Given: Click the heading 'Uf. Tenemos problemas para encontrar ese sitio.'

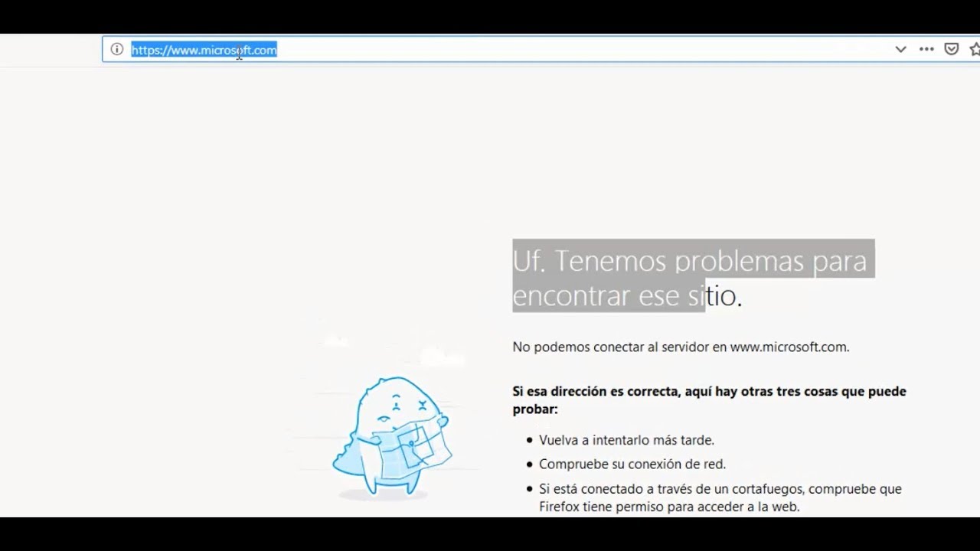Looking at the screenshot, I should pos(693,277).
